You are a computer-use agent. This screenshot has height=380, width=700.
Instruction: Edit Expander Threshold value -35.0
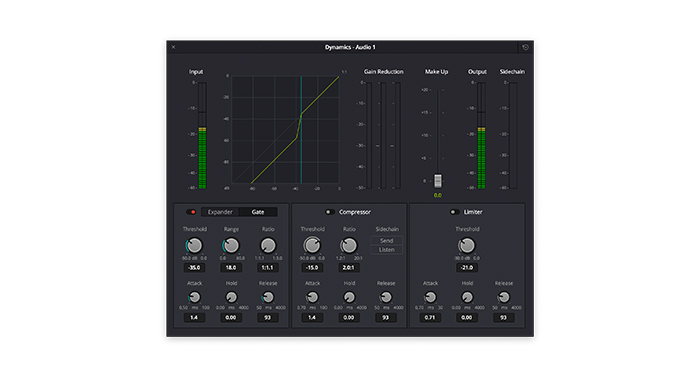tap(194, 267)
